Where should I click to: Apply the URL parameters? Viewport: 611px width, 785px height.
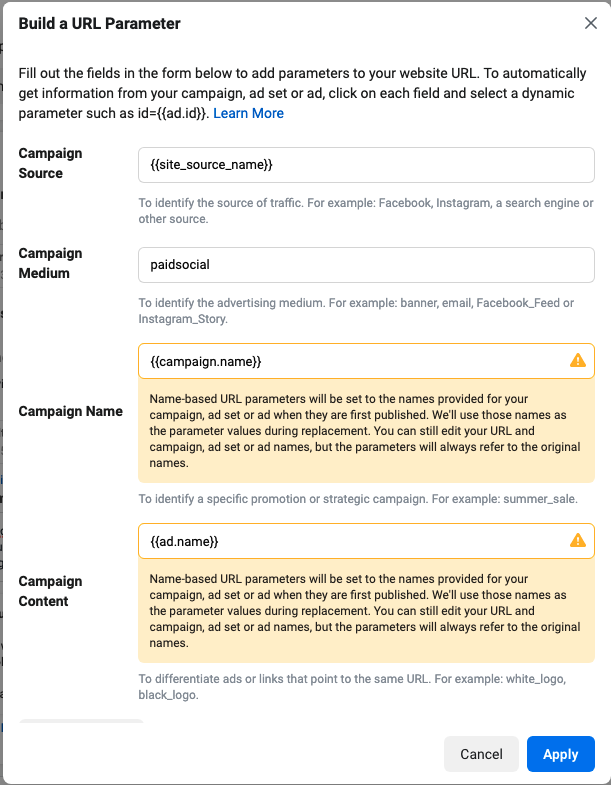click(560, 754)
